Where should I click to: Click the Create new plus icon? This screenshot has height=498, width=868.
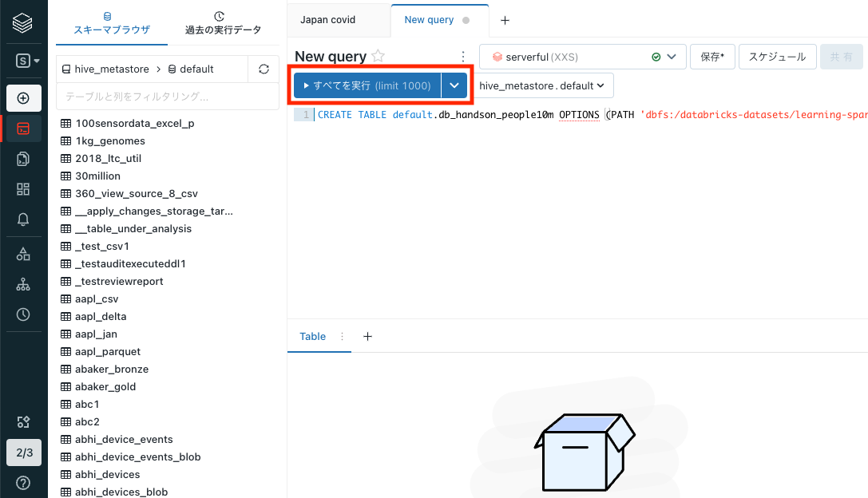pos(22,97)
